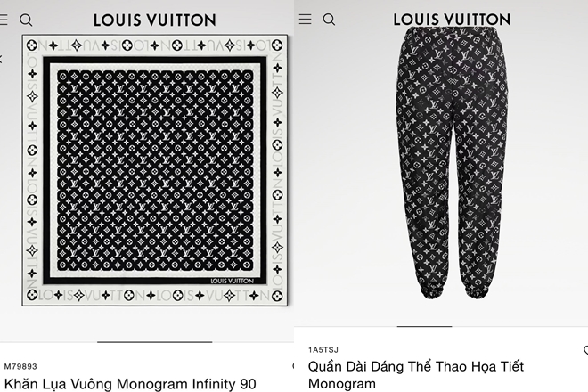Image resolution: width=588 pixels, height=392 pixels.
Task: Go home via Louis Vuitton logo above scarf
Action: 155,20
